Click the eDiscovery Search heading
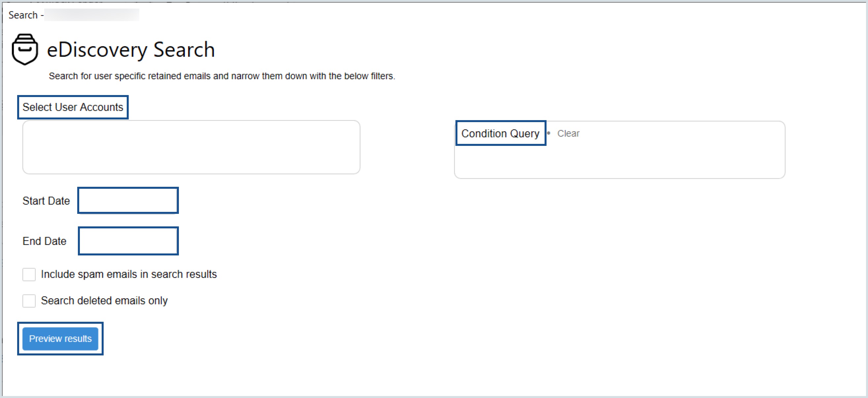Viewport: 868px width, 398px height. click(x=131, y=50)
